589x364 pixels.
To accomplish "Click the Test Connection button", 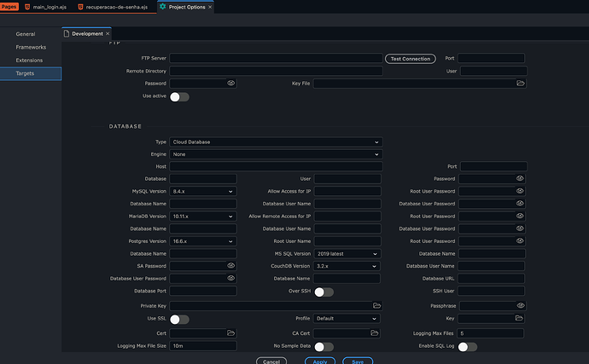I will click(410, 59).
